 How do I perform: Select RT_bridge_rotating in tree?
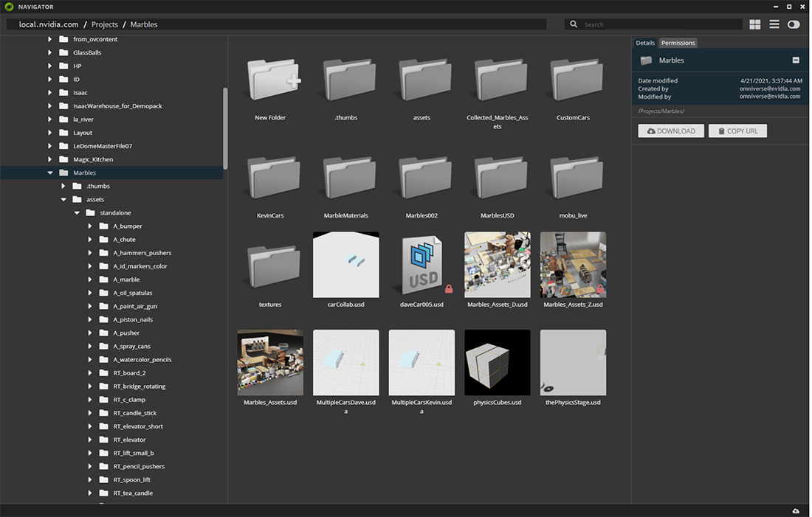pos(140,386)
